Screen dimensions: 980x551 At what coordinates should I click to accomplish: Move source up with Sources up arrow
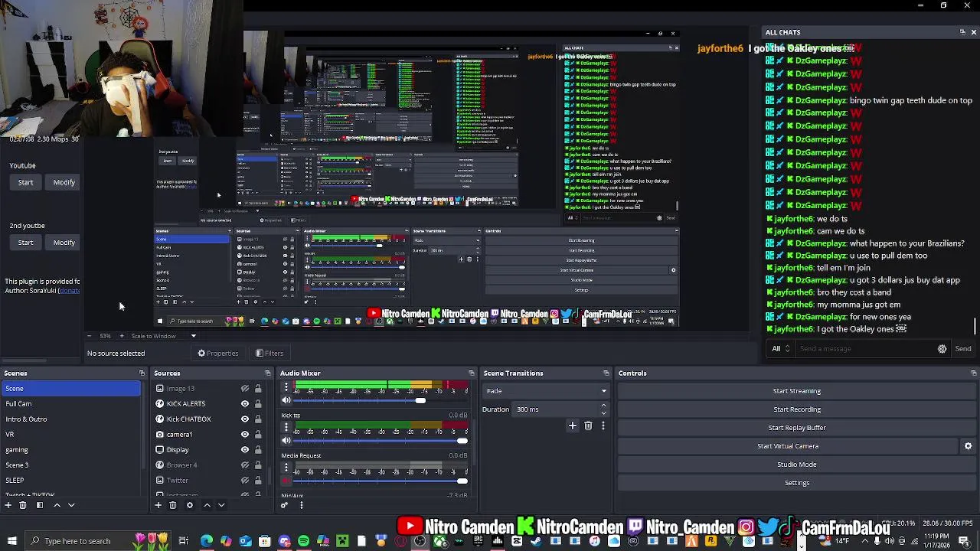point(207,505)
